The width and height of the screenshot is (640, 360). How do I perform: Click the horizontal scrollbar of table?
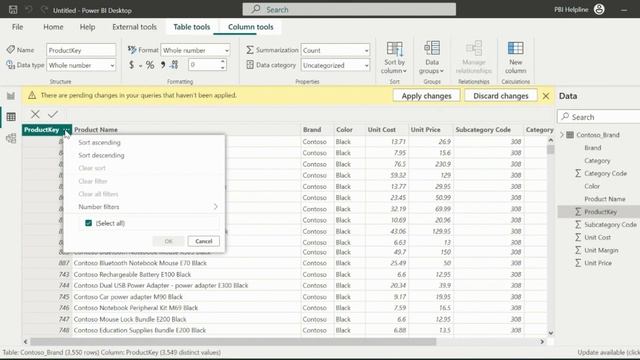click(233, 341)
